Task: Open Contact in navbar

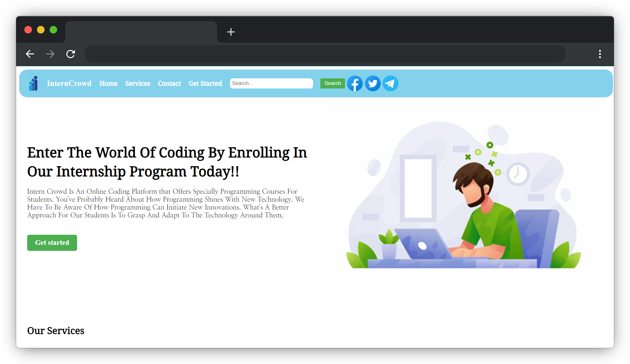Action: point(169,83)
